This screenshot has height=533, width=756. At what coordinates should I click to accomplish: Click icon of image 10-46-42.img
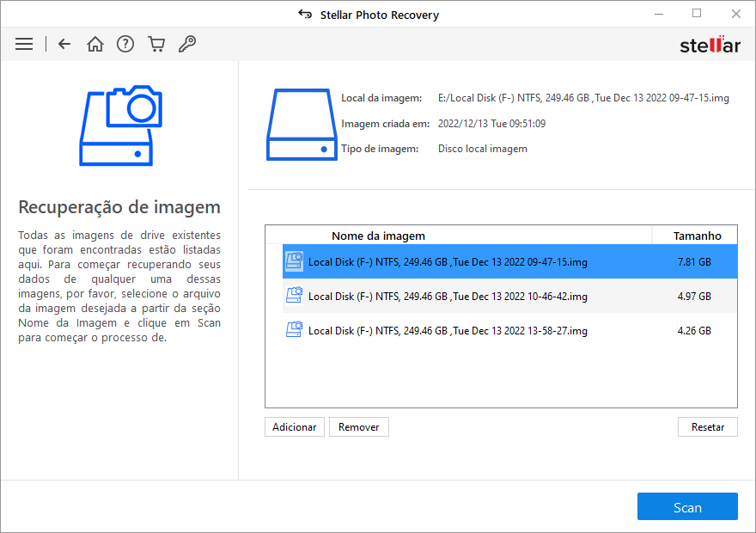(x=294, y=295)
